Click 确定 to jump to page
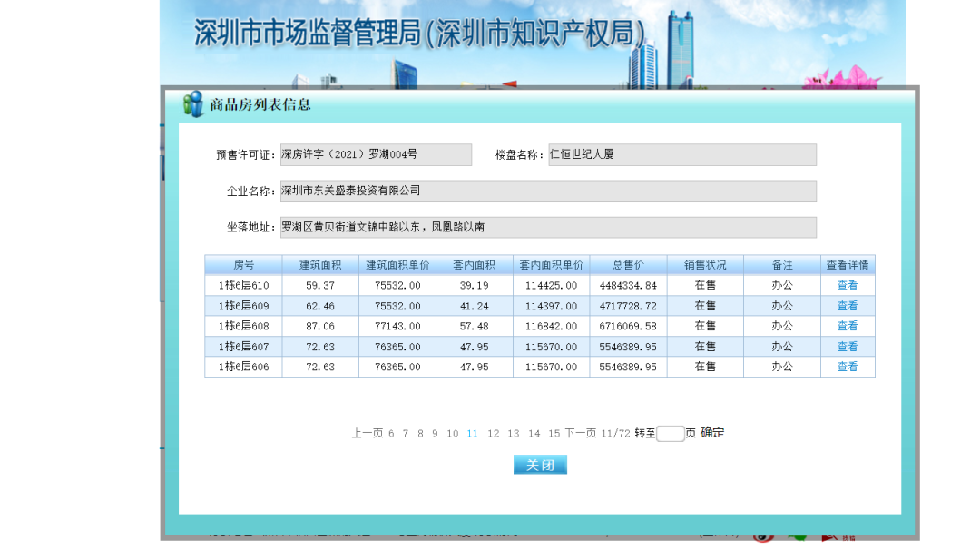The image size is (980, 550). coord(712,433)
